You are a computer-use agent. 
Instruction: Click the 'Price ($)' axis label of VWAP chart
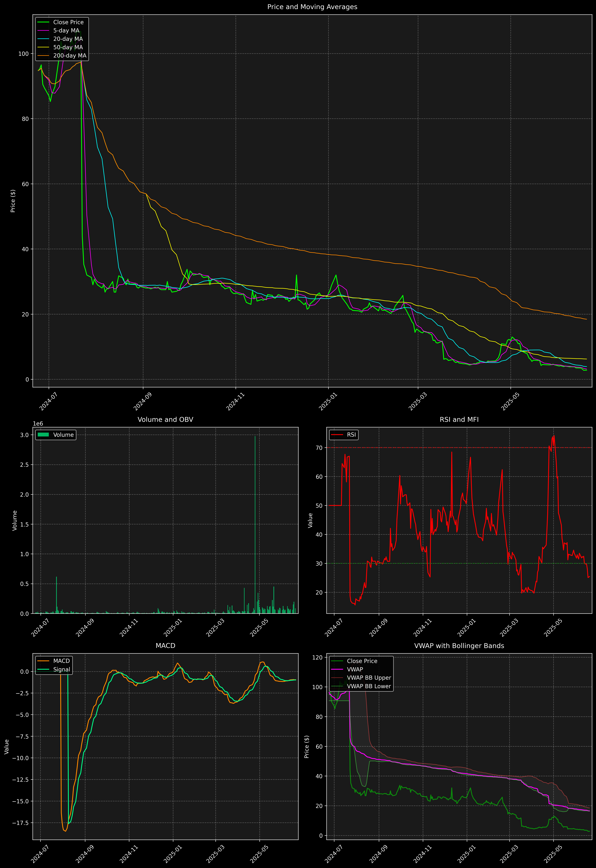click(307, 747)
